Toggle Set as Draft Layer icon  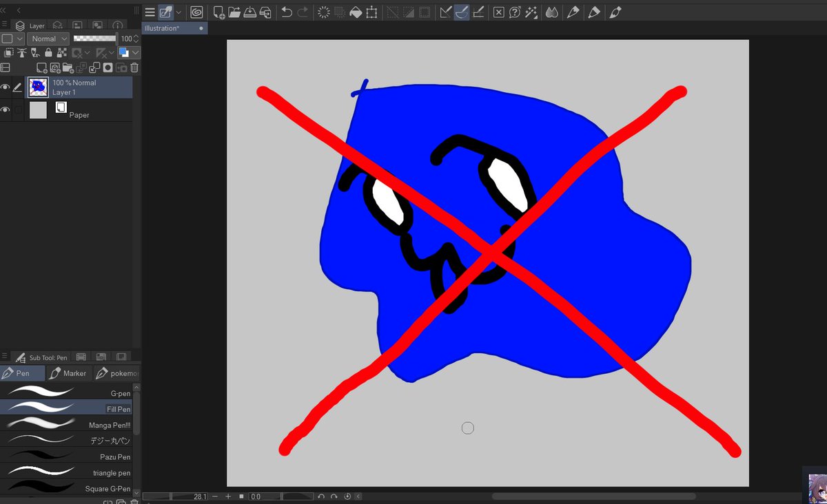tap(34, 53)
